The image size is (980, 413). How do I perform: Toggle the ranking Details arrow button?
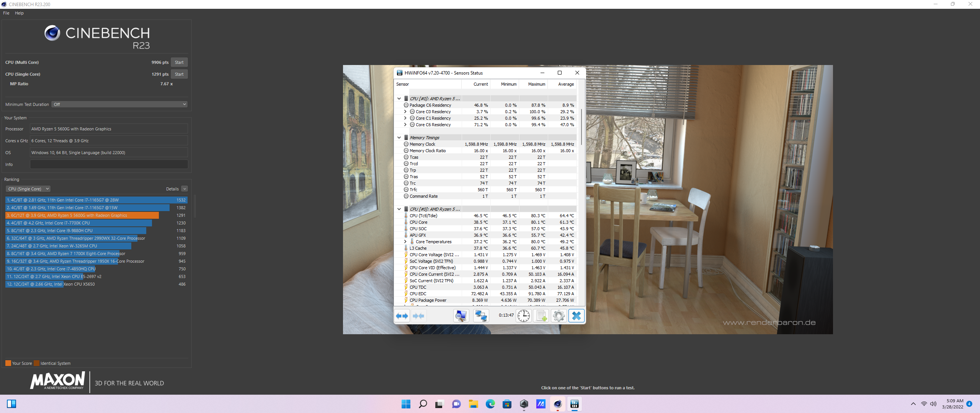click(x=185, y=189)
